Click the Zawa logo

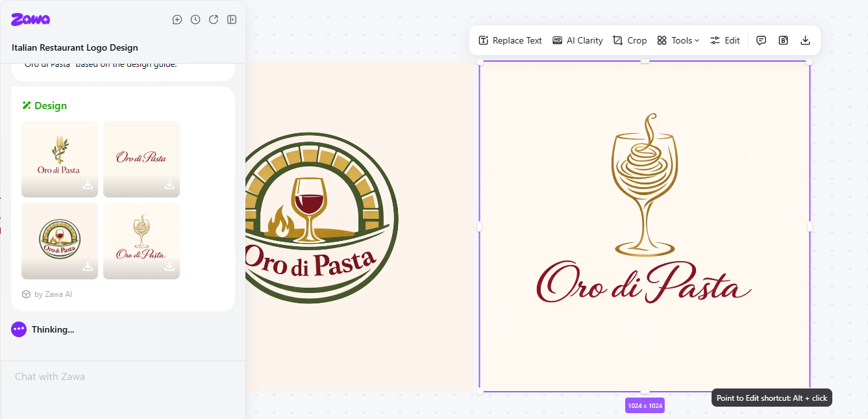pyautogui.click(x=29, y=19)
